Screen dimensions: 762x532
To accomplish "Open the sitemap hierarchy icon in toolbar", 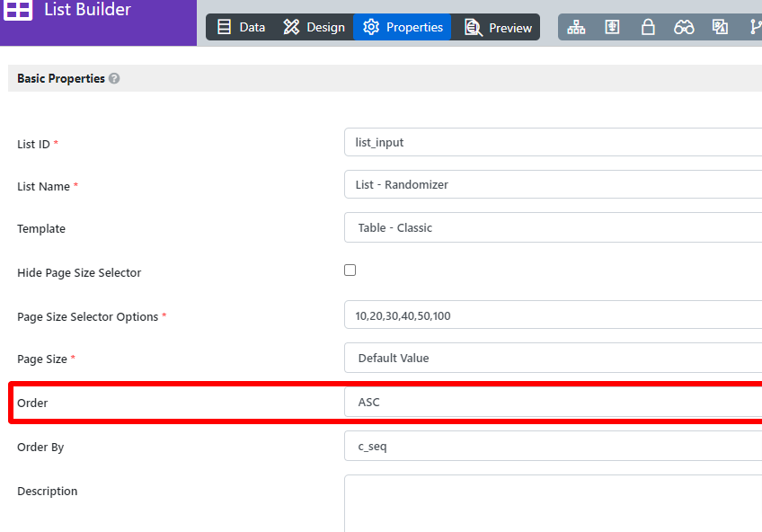I will point(576,27).
